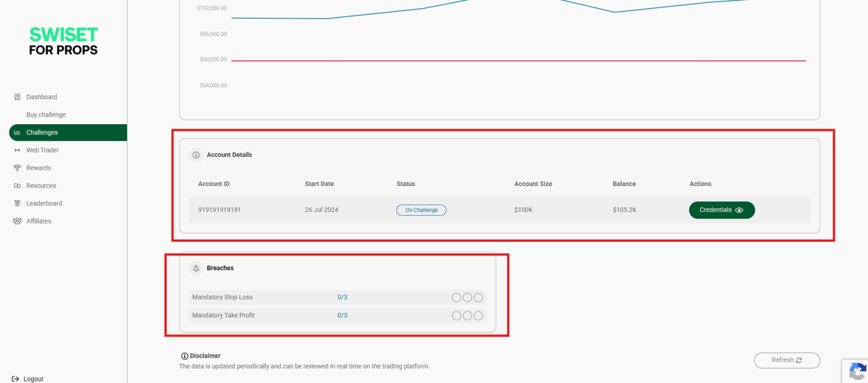868x383 pixels.
Task: Open the Challenges menu item
Action: pyautogui.click(x=42, y=133)
